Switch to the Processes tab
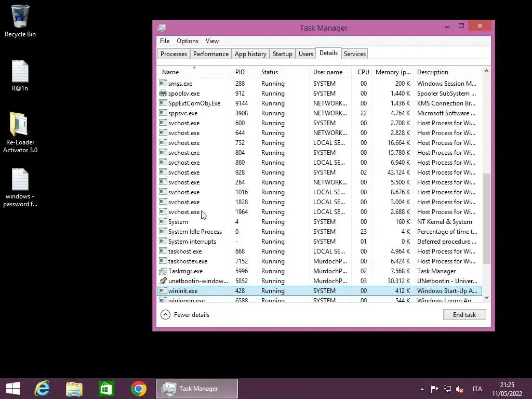The width and height of the screenshot is (532, 399). click(x=174, y=54)
